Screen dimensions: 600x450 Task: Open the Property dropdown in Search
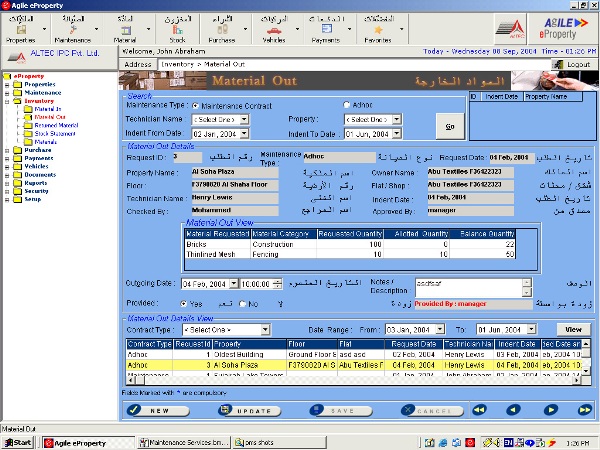397,120
